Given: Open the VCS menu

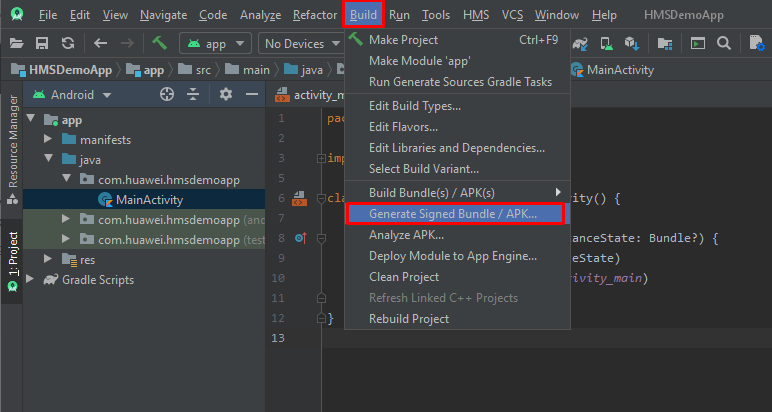Looking at the screenshot, I should coord(513,15).
